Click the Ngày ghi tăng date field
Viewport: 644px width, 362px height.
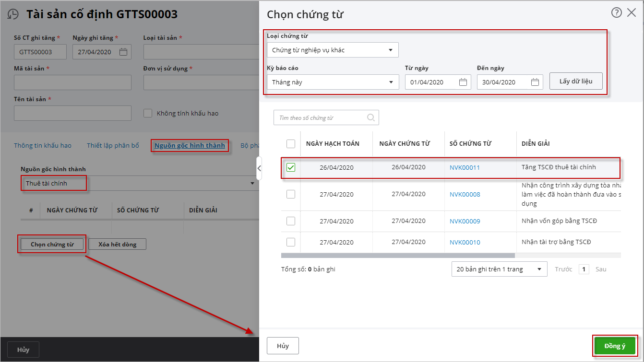[102, 52]
